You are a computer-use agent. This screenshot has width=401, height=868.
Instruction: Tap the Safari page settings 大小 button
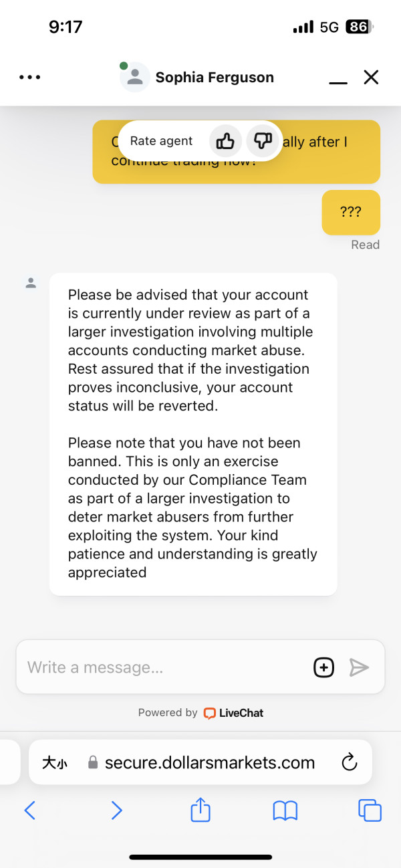point(54,762)
